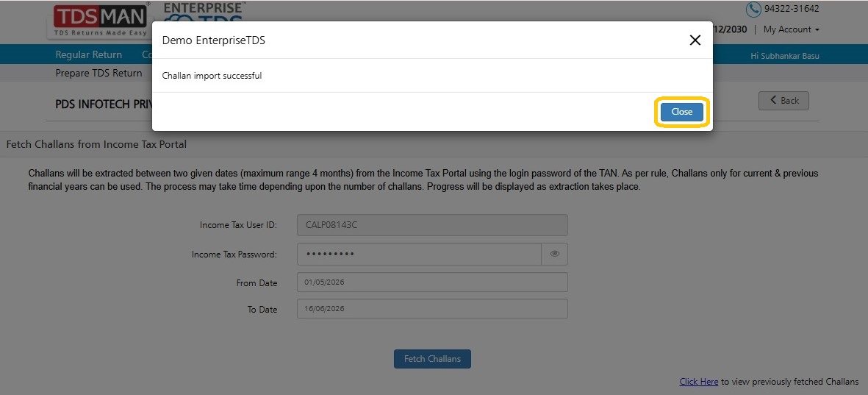Close the dialog with the X icon
The image size is (868, 395).
(x=695, y=40)
